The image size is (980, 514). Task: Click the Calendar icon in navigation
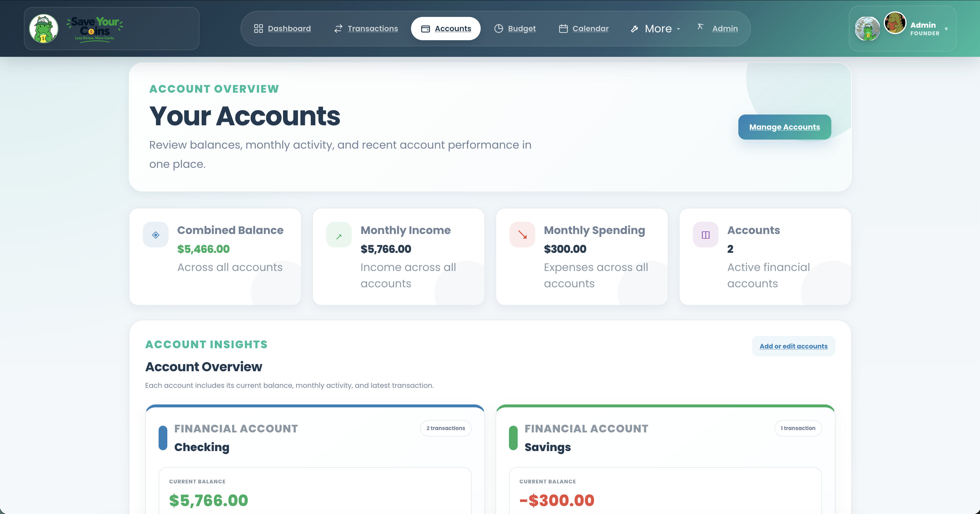(563, 29)
